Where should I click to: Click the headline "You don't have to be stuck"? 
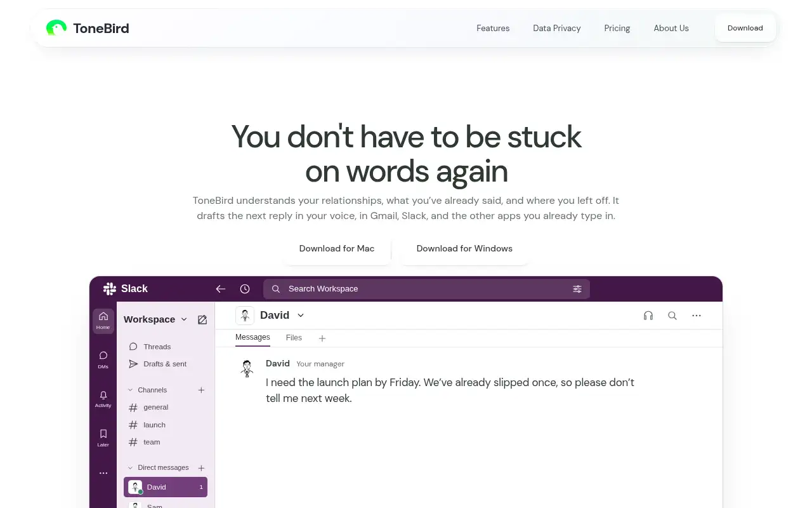pyautogui.click(x=407, y=137)
